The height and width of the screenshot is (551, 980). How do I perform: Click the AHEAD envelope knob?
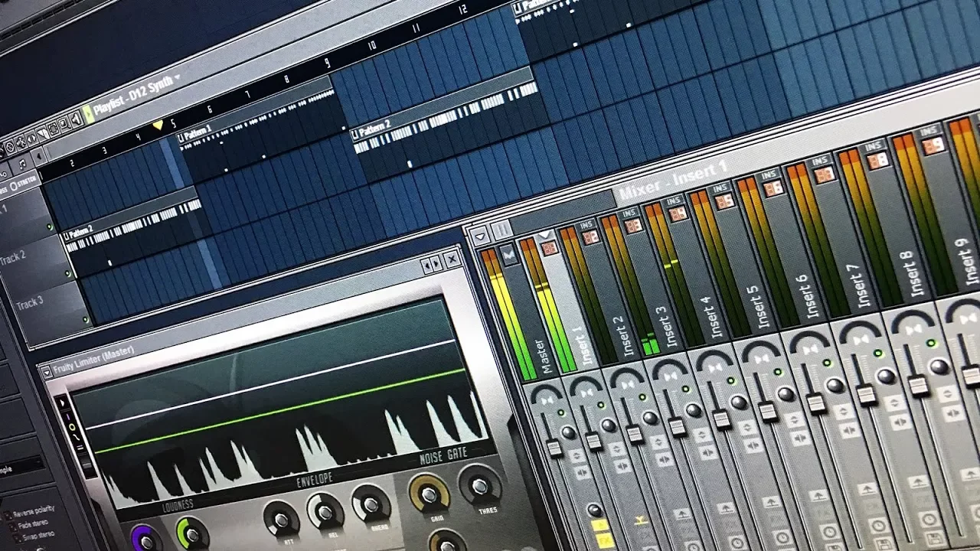(371, 504)
